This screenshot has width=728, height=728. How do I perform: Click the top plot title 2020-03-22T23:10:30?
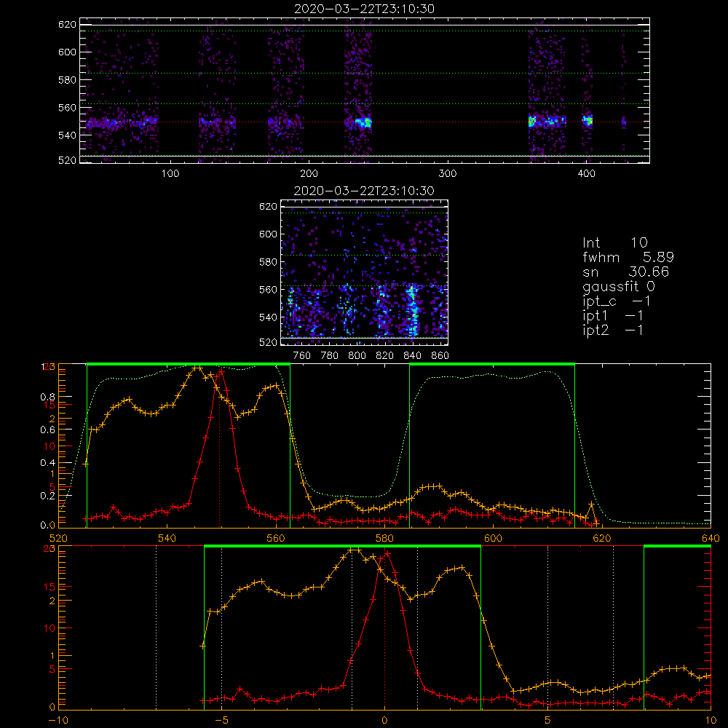(x=365, y=9)
